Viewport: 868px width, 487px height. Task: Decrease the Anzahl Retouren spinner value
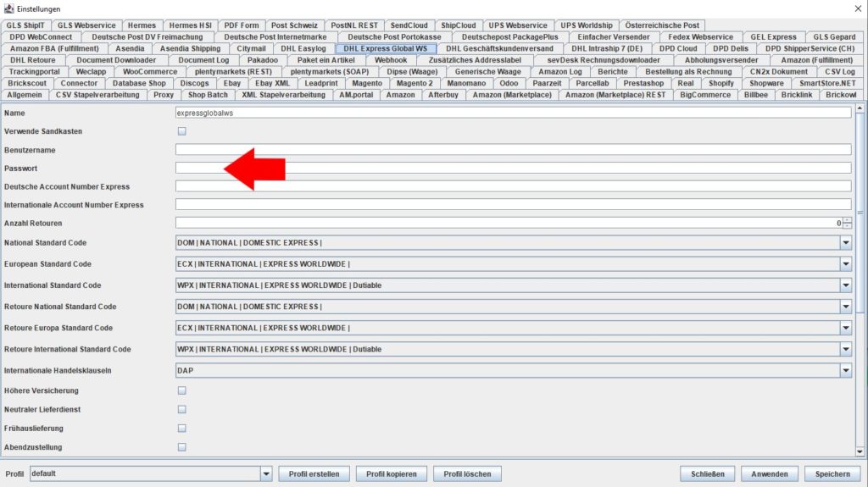point(847,226)
